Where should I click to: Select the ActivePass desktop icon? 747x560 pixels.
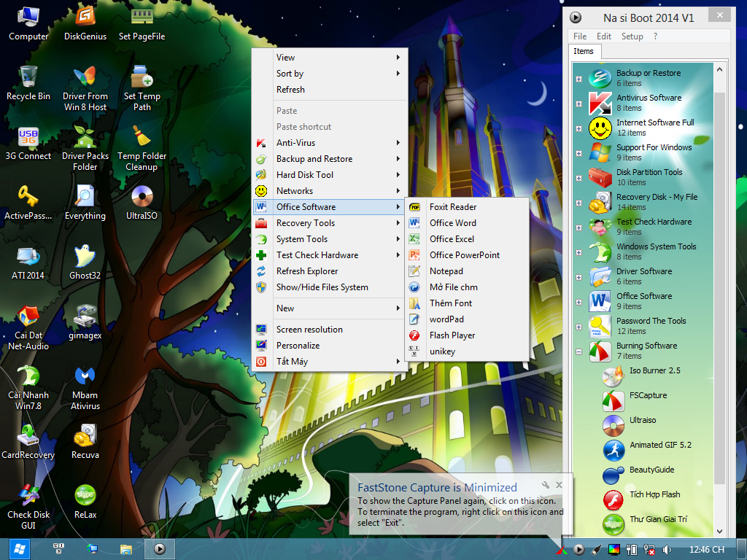coord(28,203)
